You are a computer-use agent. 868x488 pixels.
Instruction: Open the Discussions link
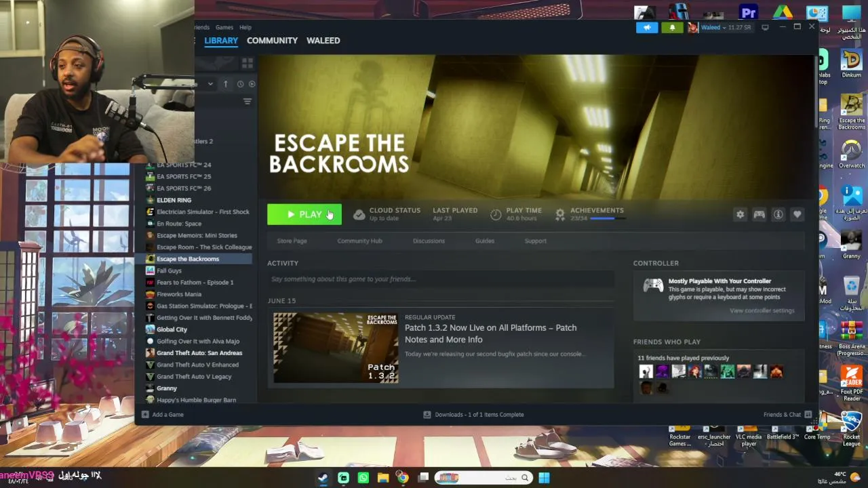point(429,241)
